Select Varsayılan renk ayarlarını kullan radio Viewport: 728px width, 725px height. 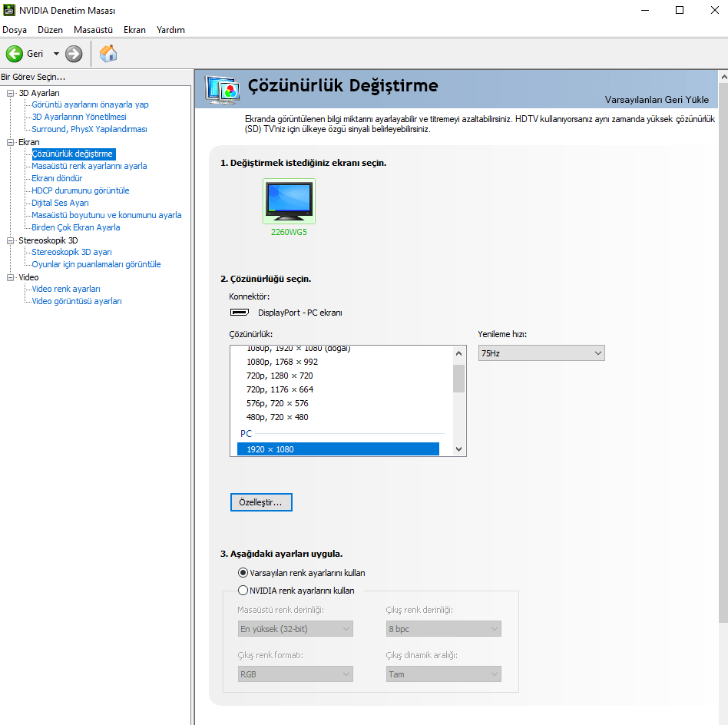pyautogui.click(x=243, y=573)
